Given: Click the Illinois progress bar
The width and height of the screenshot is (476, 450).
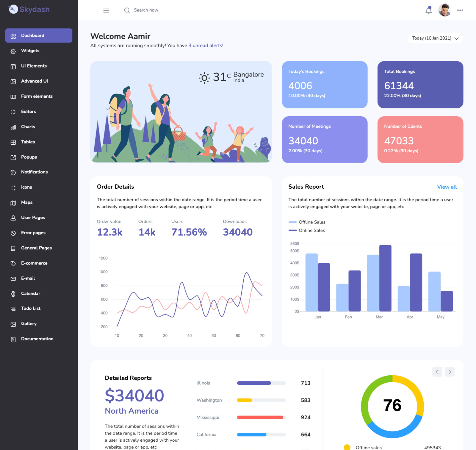Looking at the screenshot, I should click(x=261, y=383).
